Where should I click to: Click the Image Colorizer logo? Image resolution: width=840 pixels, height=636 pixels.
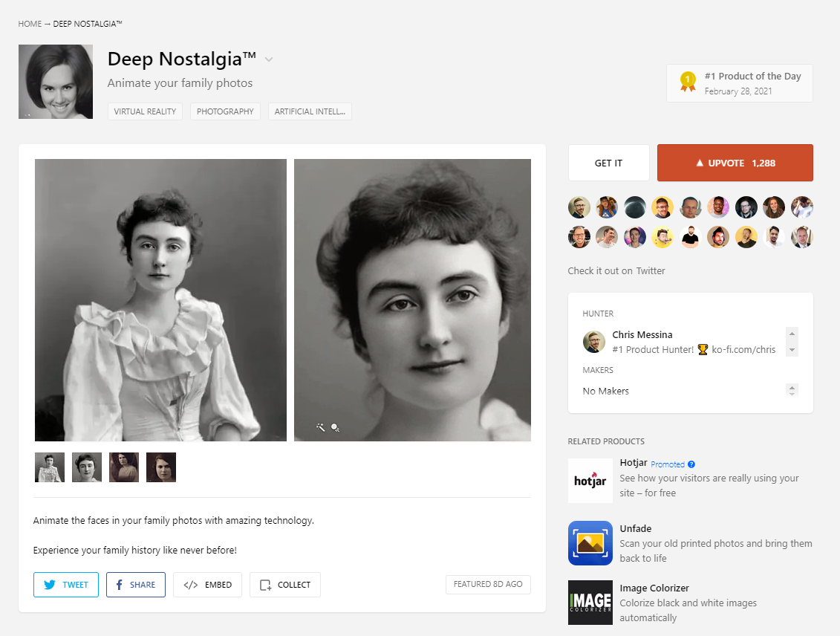(590, 603)
